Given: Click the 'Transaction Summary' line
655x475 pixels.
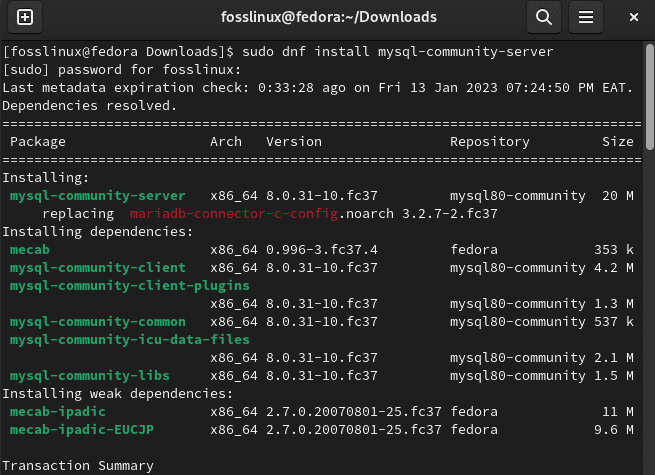Looking at the screenshot, I should pos(78,466).
